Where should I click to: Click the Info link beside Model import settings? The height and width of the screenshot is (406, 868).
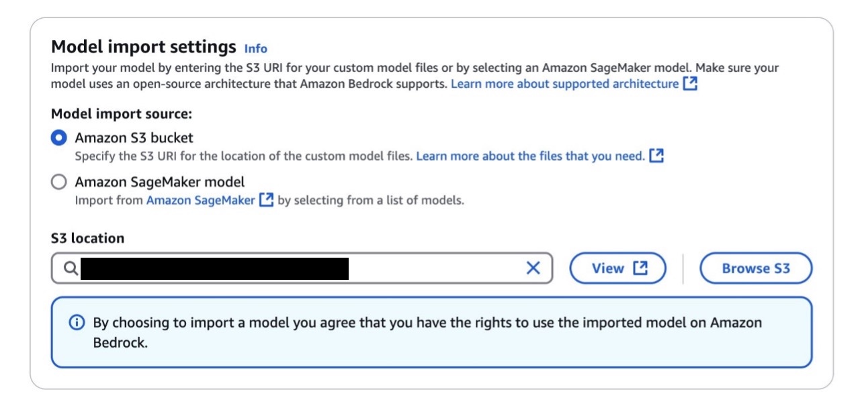255,48
